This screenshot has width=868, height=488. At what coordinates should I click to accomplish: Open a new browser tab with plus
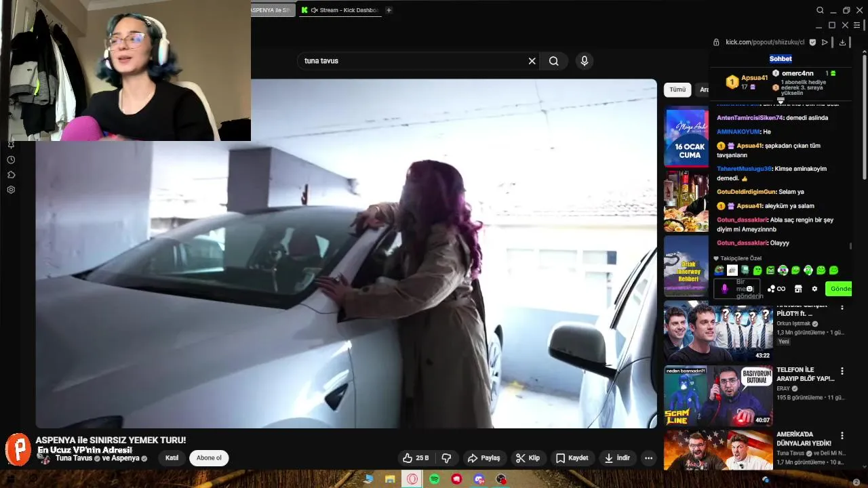[x=389, y=10]
